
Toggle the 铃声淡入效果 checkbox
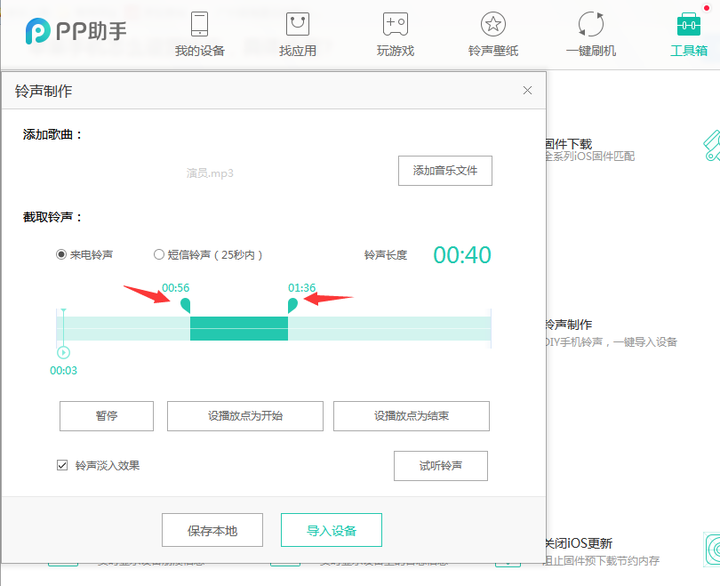coord(62,465)
